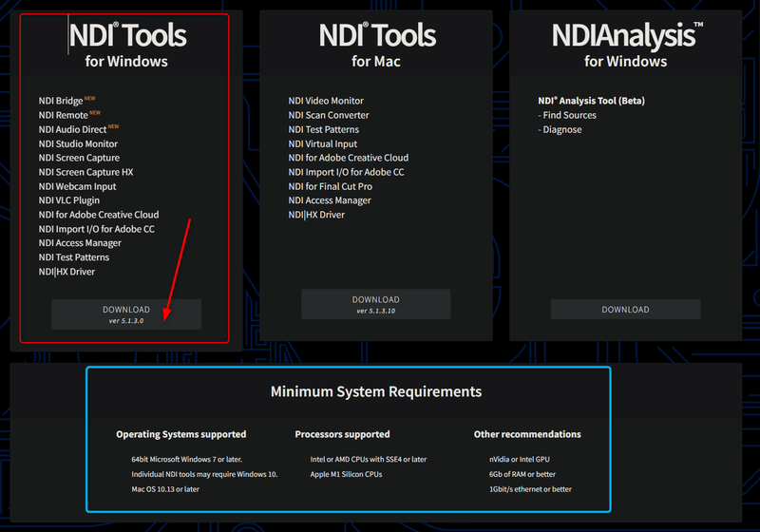The height and width of the screenshot is (532, 760).
Task: Click Other recommendations heading
Action: pos(527,434)
